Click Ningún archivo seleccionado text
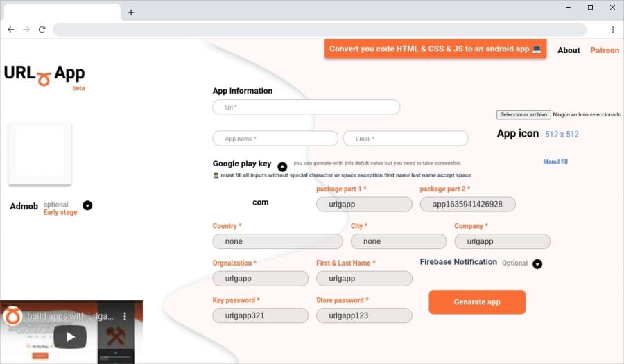The width and height of the screenshot is (624, 364). click(587, 114)
